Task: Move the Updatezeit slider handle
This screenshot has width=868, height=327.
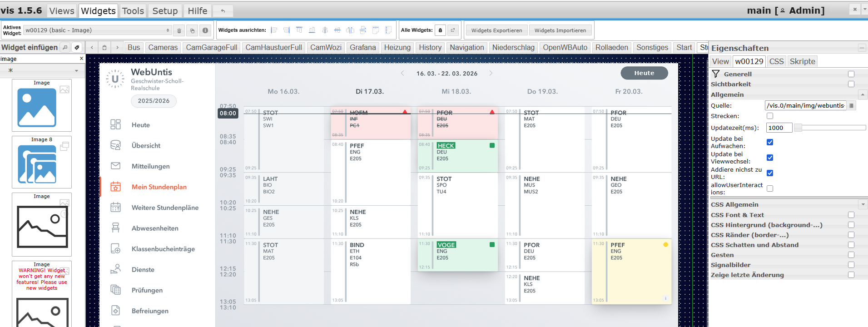Action: (x=798, y=128)
